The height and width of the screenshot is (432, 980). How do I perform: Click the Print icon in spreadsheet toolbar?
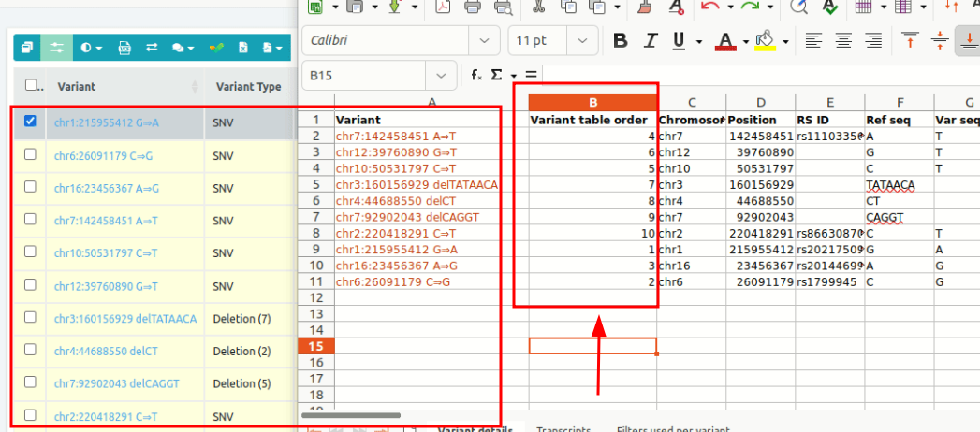(x=473, y=7)
